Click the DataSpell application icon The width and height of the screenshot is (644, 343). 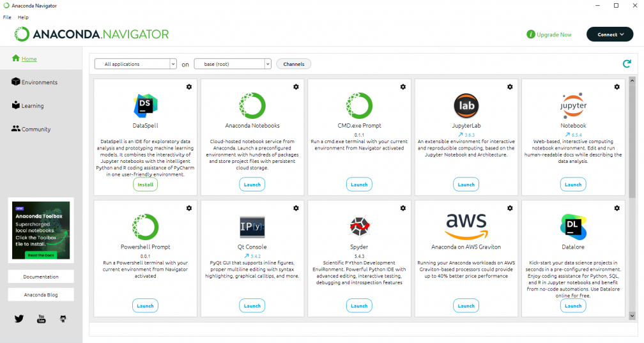(146, 105)
